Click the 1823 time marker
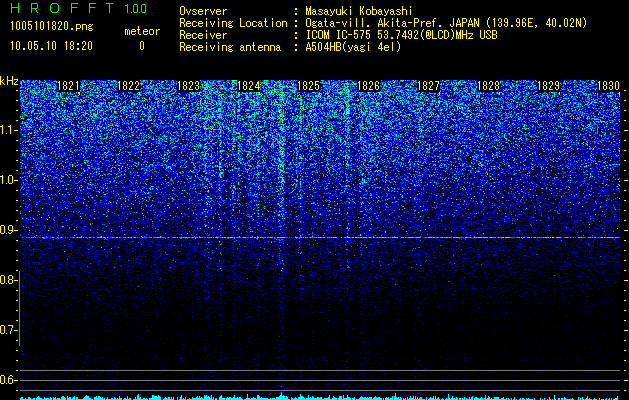Image resolution: width=629 pixels, height=400 pixels. pyautogui.click(x=189, y=86)
